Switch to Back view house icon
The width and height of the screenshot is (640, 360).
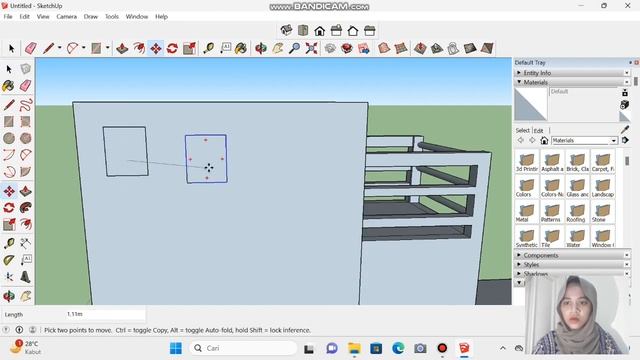(353, 30)
